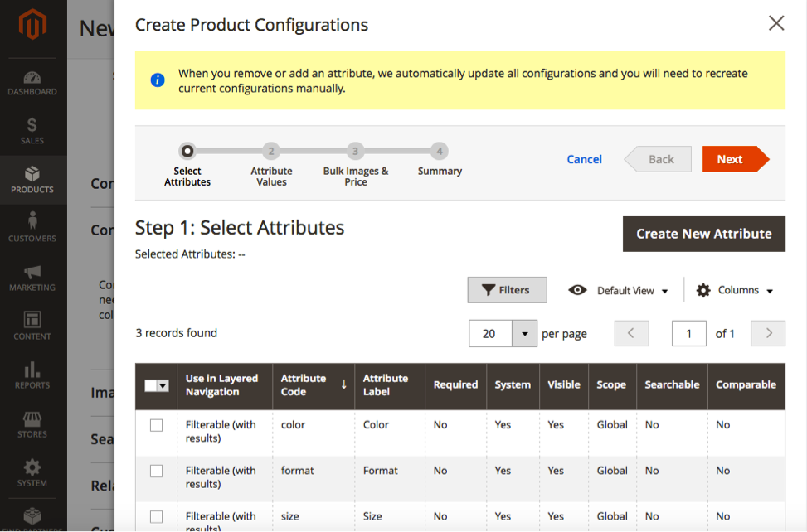Go to the Summary step
Image resolution: width=807 pixels, height=532 pixels.
point(440,152)
